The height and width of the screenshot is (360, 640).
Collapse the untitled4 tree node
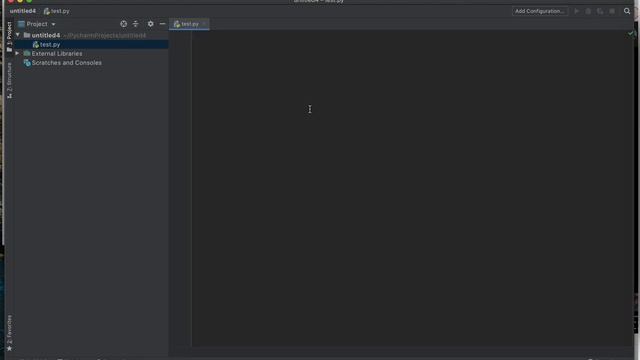click(x=18, y=35)
